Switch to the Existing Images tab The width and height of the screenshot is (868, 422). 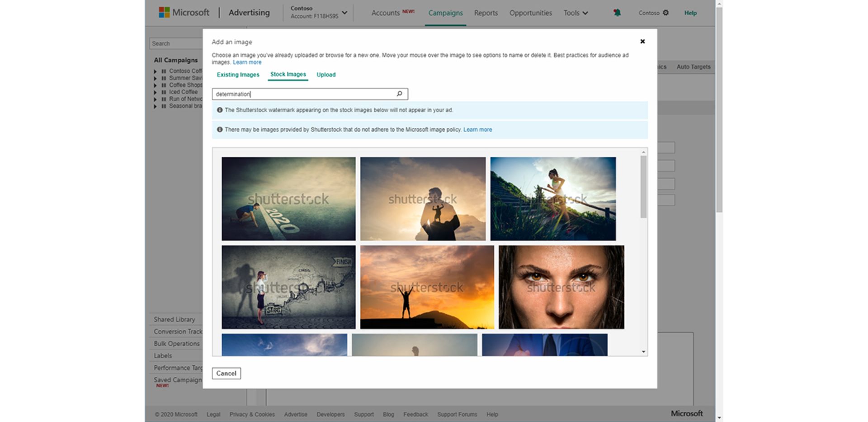pyautogui.click(x=238, y=75)
